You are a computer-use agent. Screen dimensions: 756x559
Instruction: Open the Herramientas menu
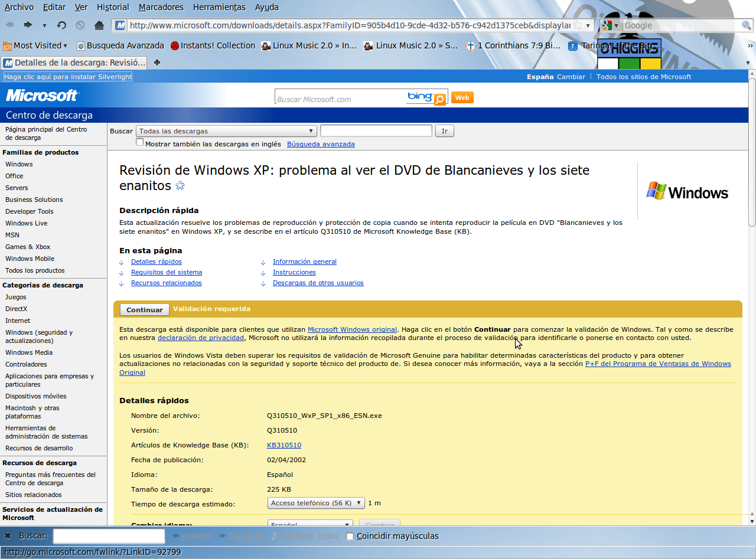click(x=219, y=7)
